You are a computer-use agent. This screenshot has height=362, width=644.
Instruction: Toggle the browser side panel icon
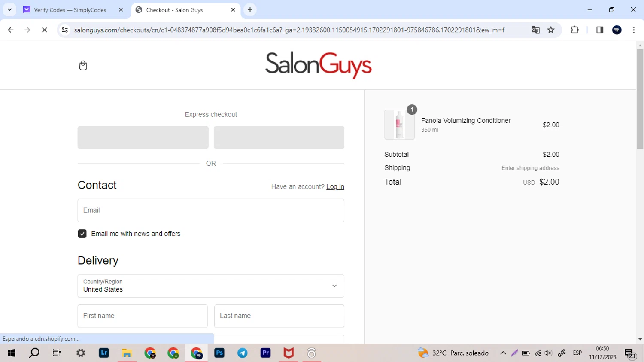click(x=600, y=30)
